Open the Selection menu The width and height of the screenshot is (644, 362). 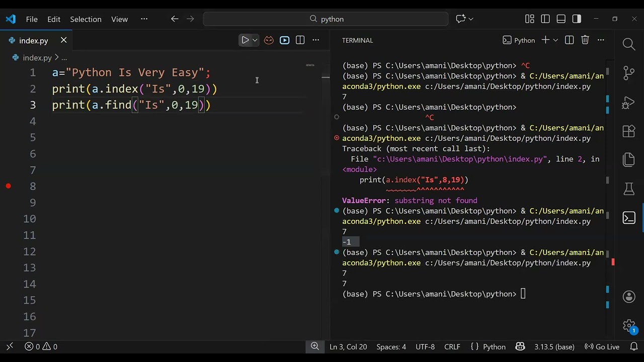coord(86,19)
